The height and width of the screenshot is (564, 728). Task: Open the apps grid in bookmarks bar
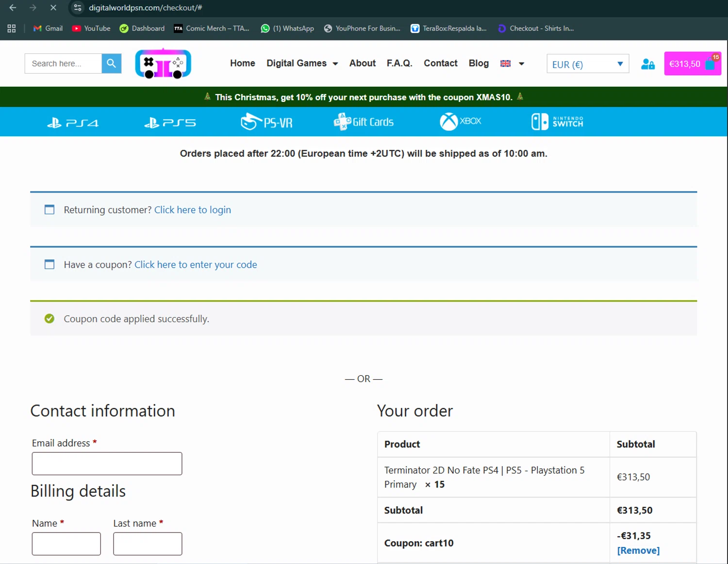pyautogui.click(x=12, y=29)
